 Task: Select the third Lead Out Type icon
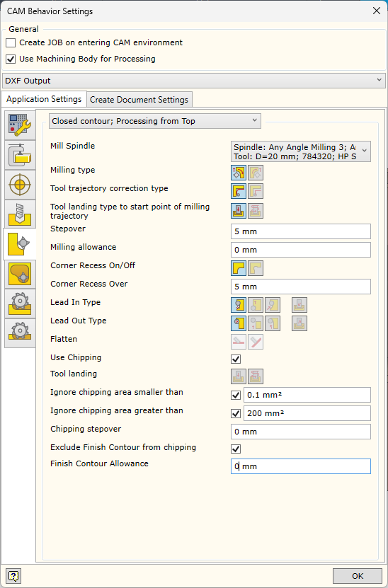(273, 323)
